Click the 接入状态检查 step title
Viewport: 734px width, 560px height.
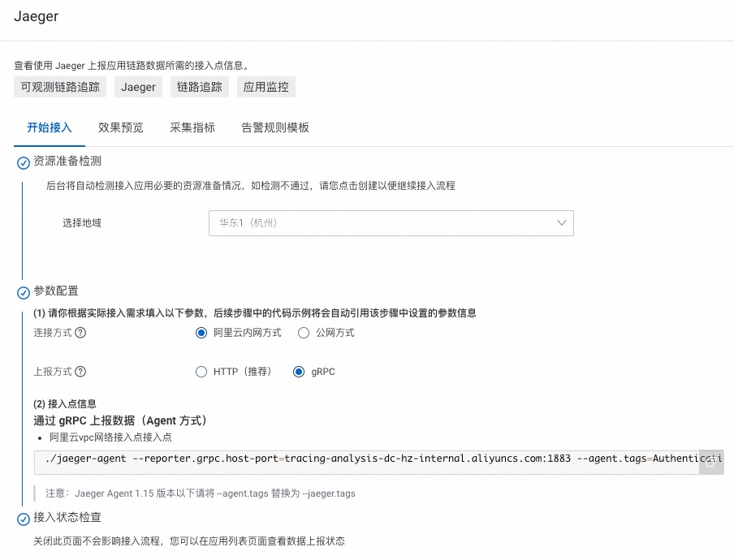point(67,517)
